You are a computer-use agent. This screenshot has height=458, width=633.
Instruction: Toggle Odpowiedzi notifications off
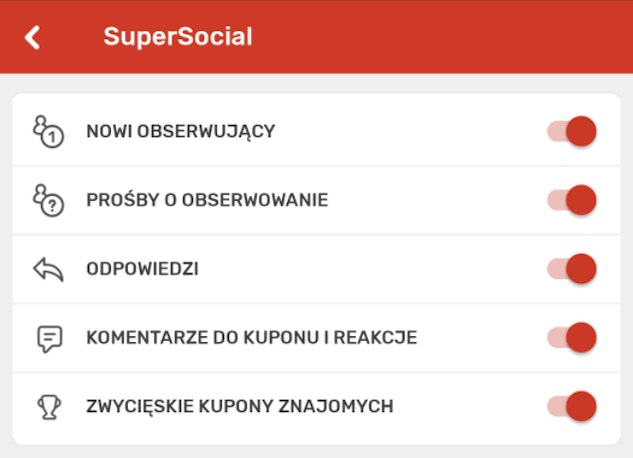tap(573, 269)
